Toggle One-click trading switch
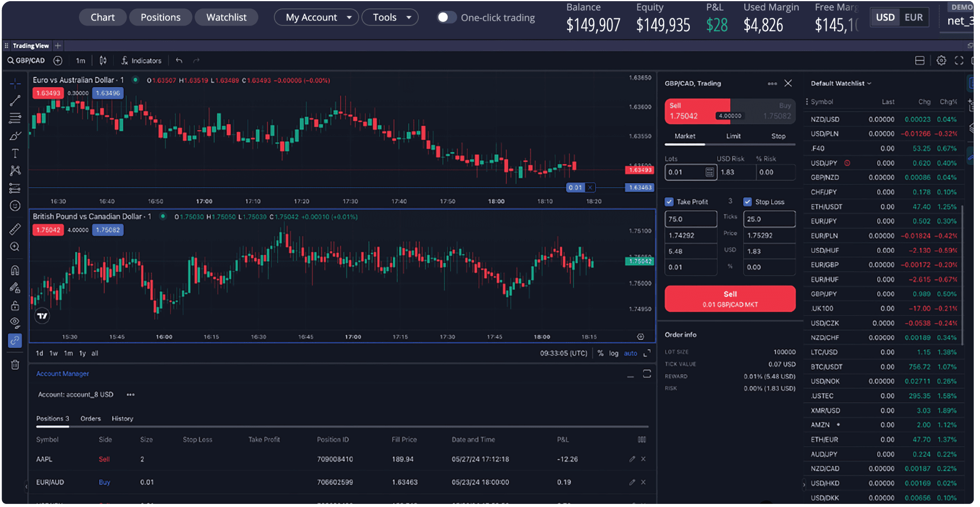Image resolution: width=980 pixels, height=507 pixels. 446,17
